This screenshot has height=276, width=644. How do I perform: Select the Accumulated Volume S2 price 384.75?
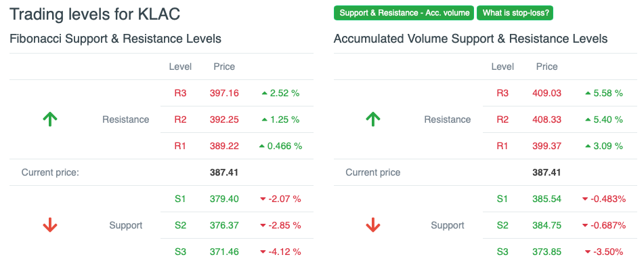[x=546, y=225]
